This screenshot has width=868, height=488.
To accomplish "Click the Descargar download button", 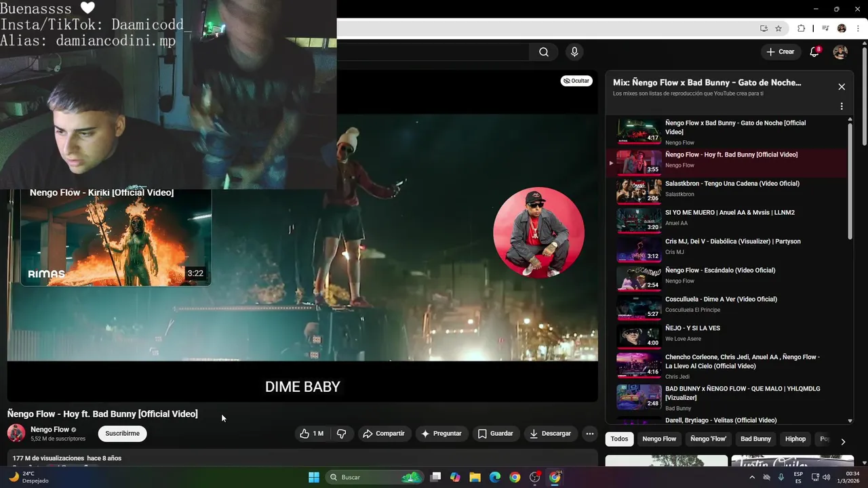I will click(550, 434).
